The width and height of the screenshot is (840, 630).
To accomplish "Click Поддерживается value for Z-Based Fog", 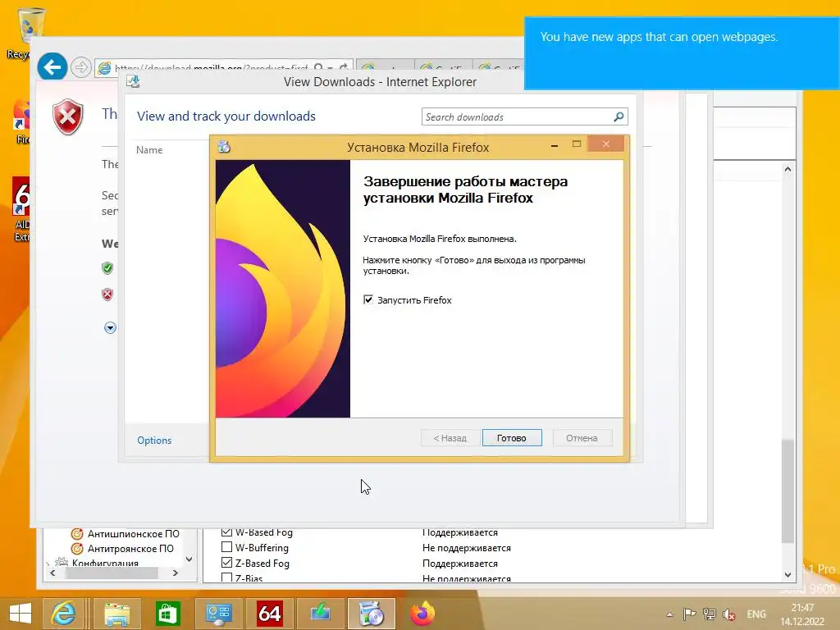I will coord(460,563).
